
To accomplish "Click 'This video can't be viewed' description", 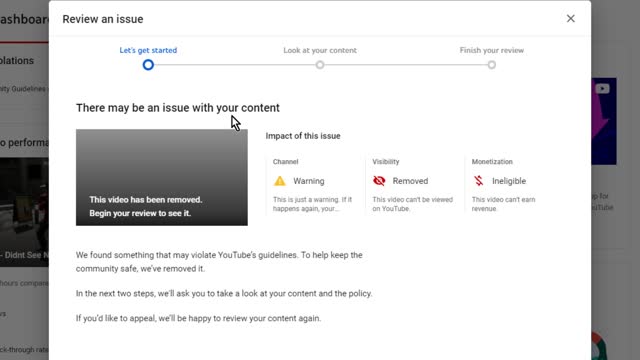I will pyautogui.click(x=412, y=204).
